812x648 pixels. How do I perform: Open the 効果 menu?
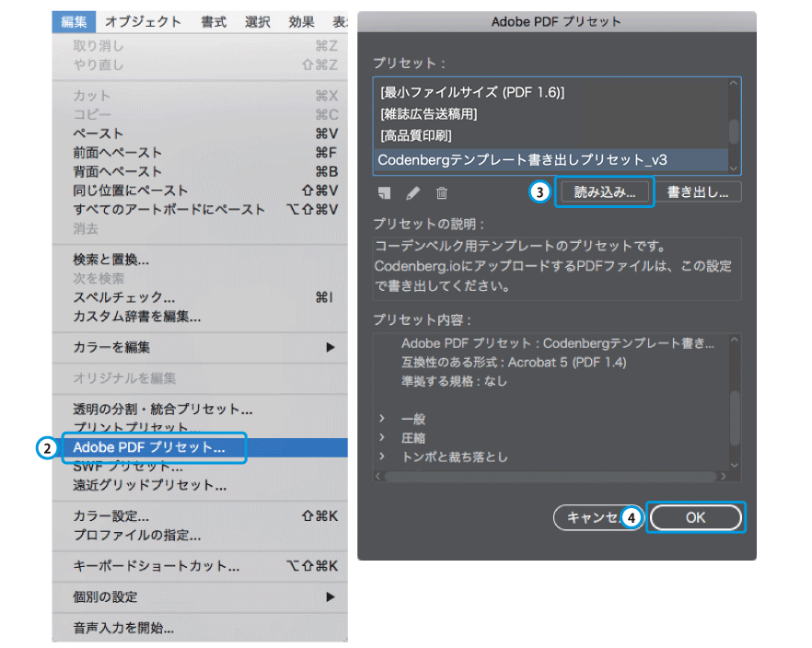point(301,22)
